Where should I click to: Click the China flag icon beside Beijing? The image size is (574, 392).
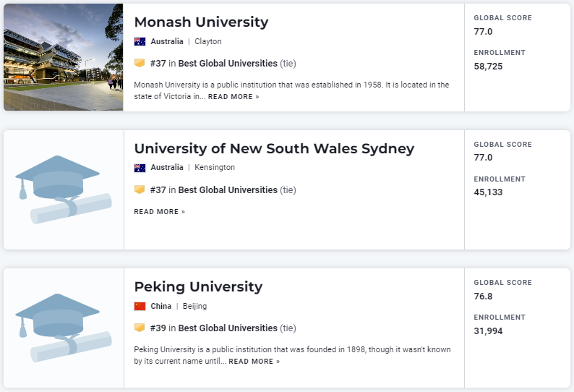(x=140, y=306)
